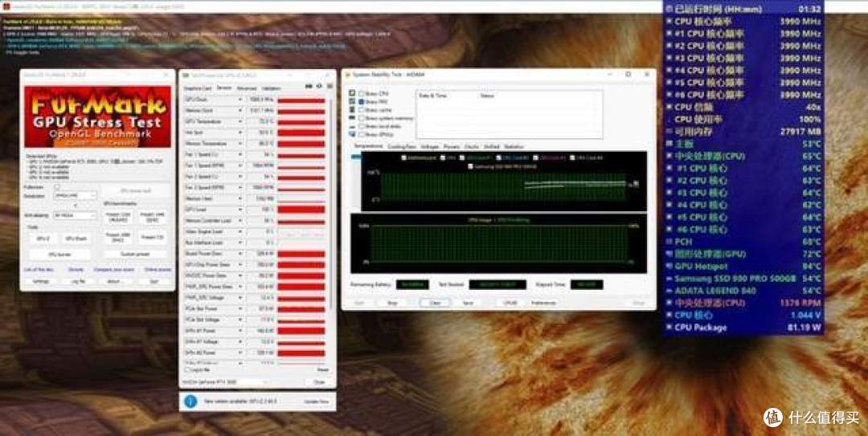Open Online scores link
This screenshot has height=436, width=868.
tap(158, 270)
